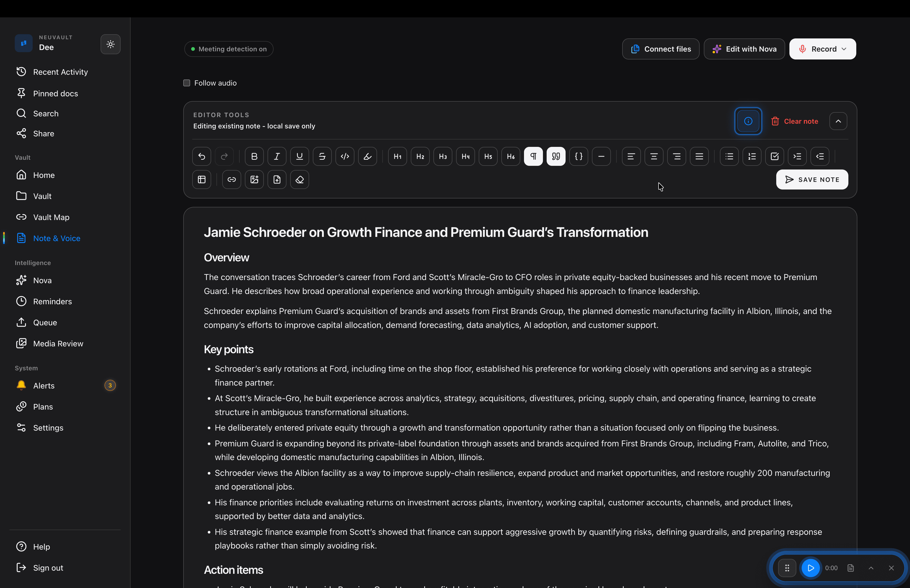Toggle inline code formatting
The image size is (910, 588).
pos(345,156)
